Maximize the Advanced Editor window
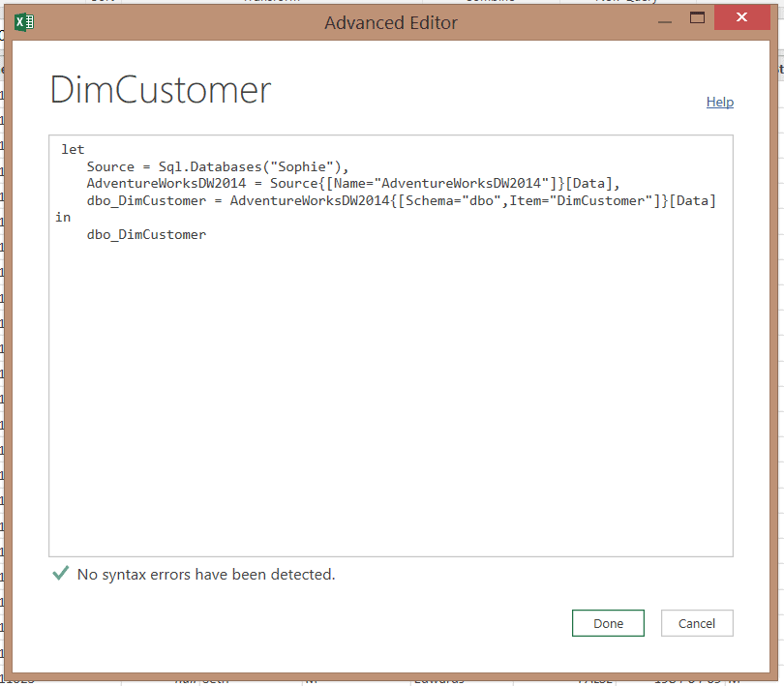Screen dimensions: 784x686 coord(696,18)
